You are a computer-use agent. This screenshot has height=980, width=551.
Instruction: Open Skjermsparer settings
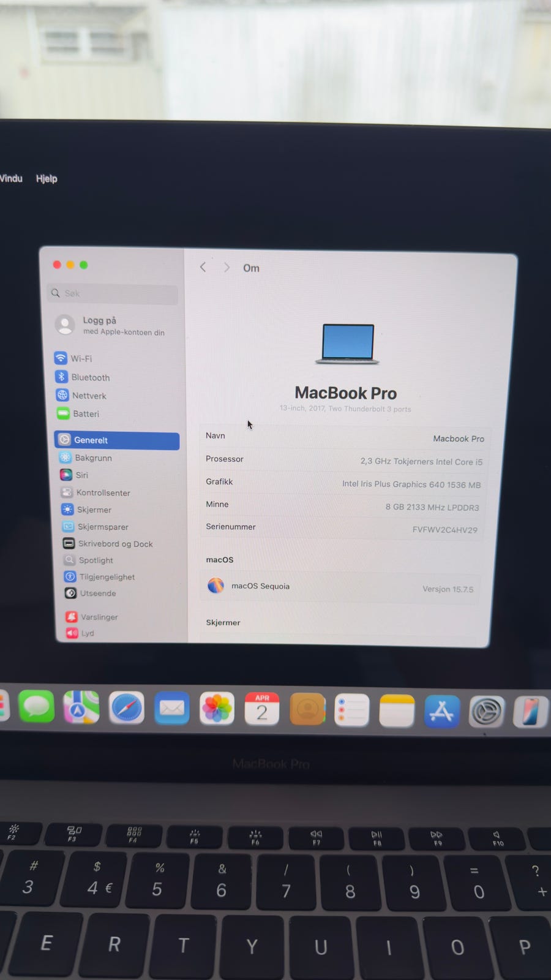[x=96, y=527]
